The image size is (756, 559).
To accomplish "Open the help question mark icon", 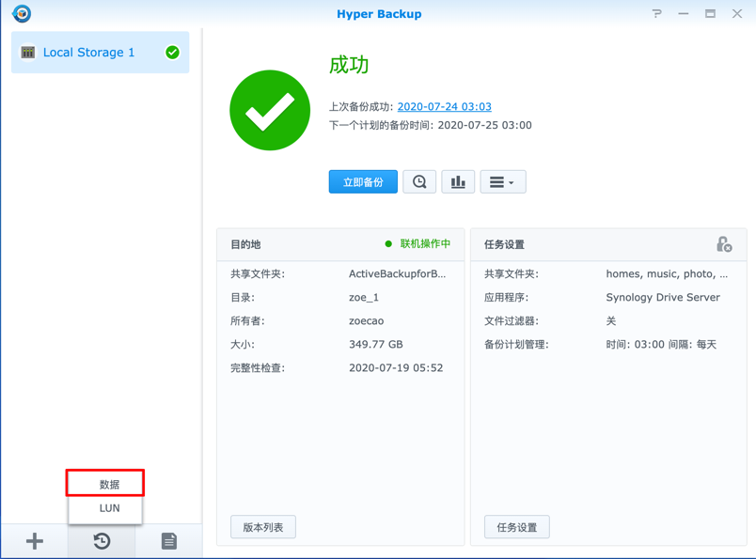I will (656, 13).
